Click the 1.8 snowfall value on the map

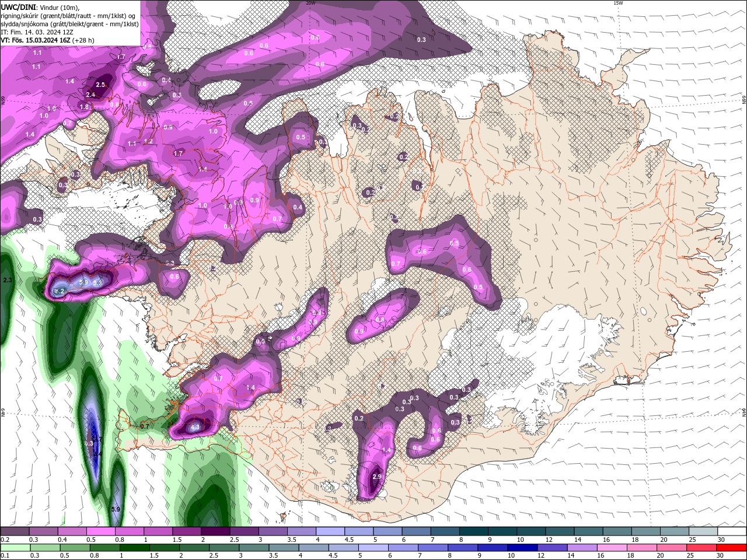(84, 107)
